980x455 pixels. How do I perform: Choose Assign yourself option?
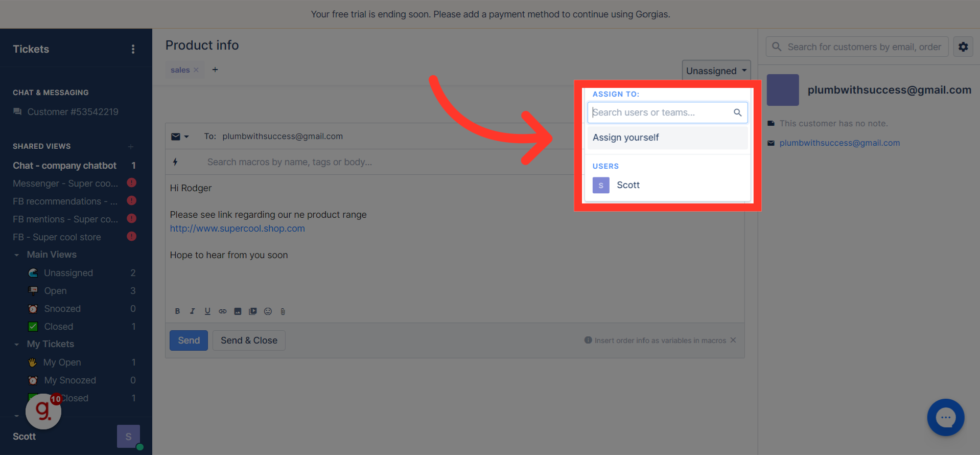(667, 138)
